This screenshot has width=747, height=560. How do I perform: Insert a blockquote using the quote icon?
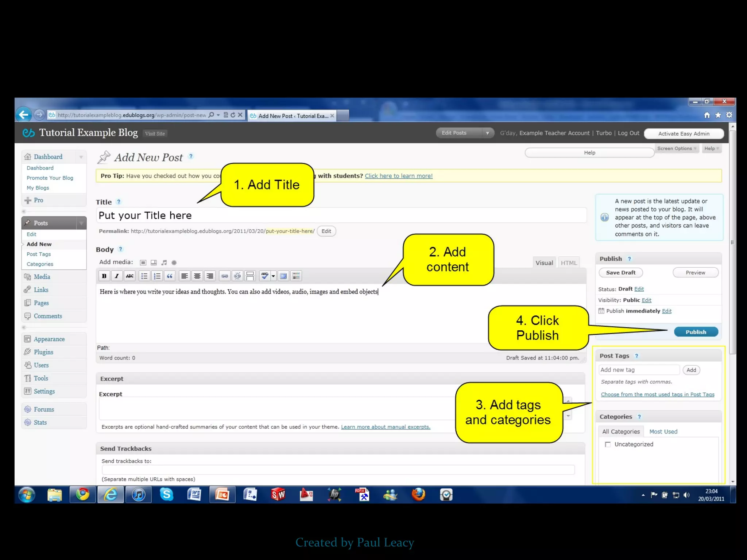(x=170, y=276)
